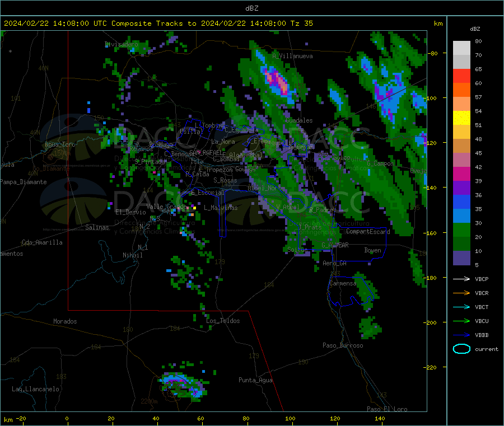Image resolution: width=504 pixels, height=426 pixels.
Task: Click the green VBCU arrow legend icon
Action: click(x=461, y=321)
